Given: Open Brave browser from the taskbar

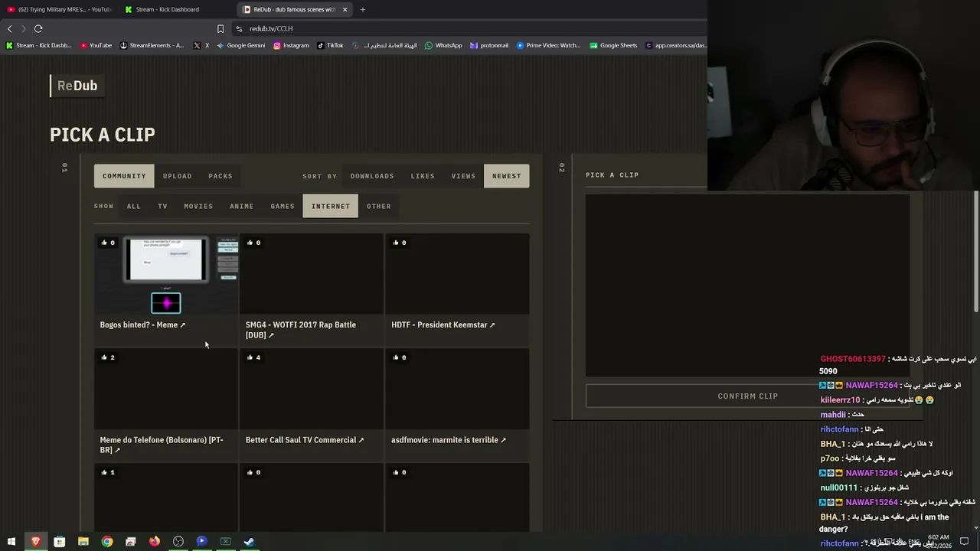Looking at the screenshot, I should [35, 542].
